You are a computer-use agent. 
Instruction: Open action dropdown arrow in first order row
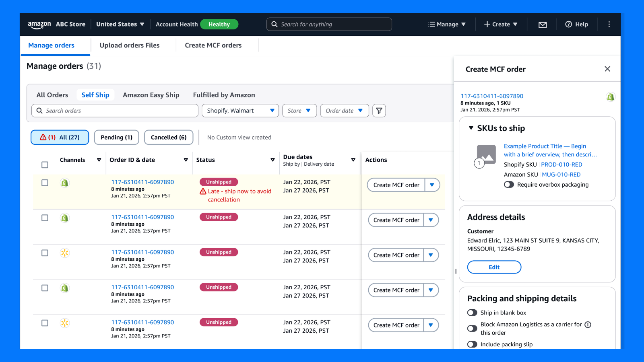click(432, 185)
